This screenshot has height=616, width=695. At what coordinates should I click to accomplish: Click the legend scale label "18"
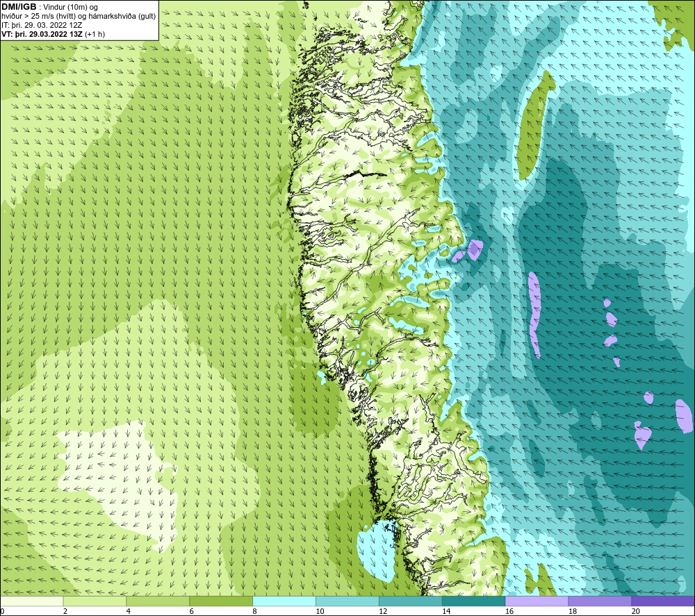(x=572, y=611)
